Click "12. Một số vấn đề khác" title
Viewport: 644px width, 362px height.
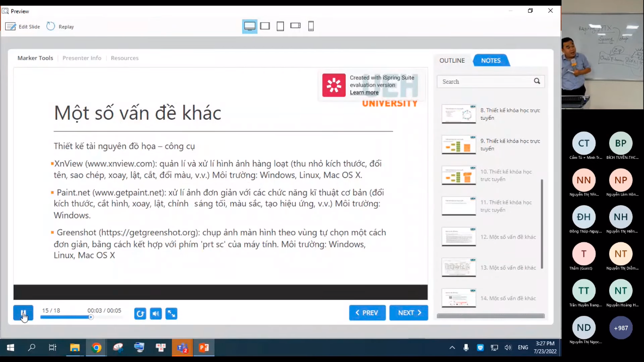508,237
